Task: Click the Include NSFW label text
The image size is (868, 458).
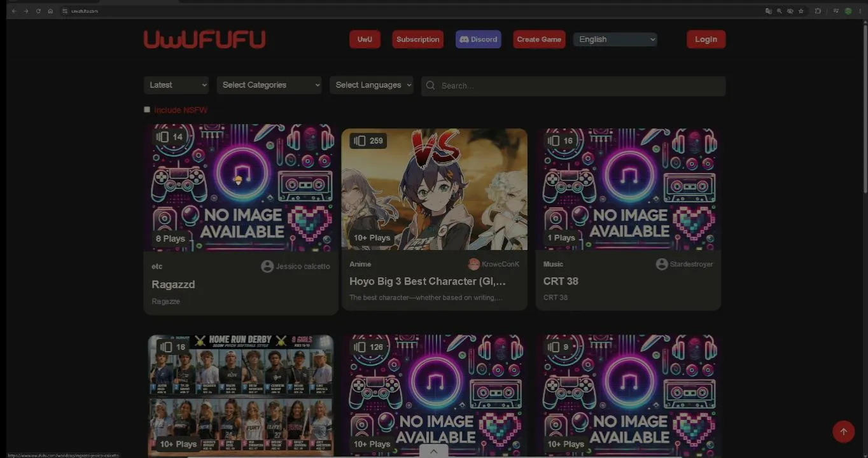Action: (181, 110)
